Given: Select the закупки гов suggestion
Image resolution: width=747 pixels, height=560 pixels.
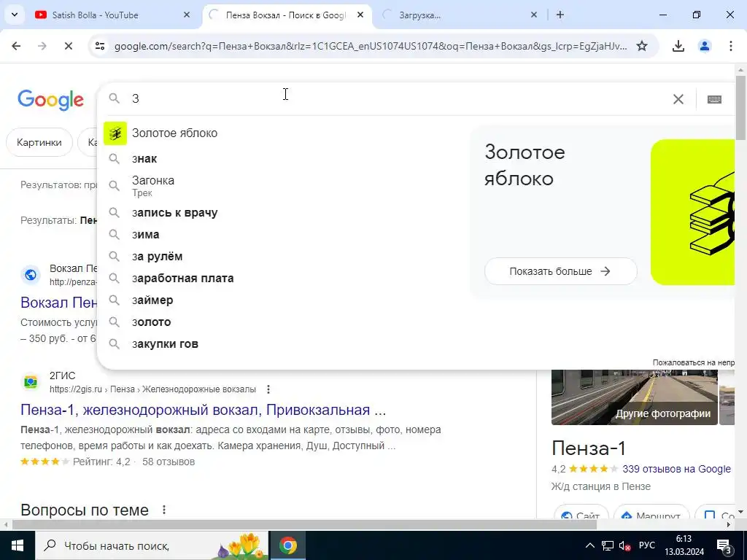Looking at the screenshot, I should pos(286,344).
